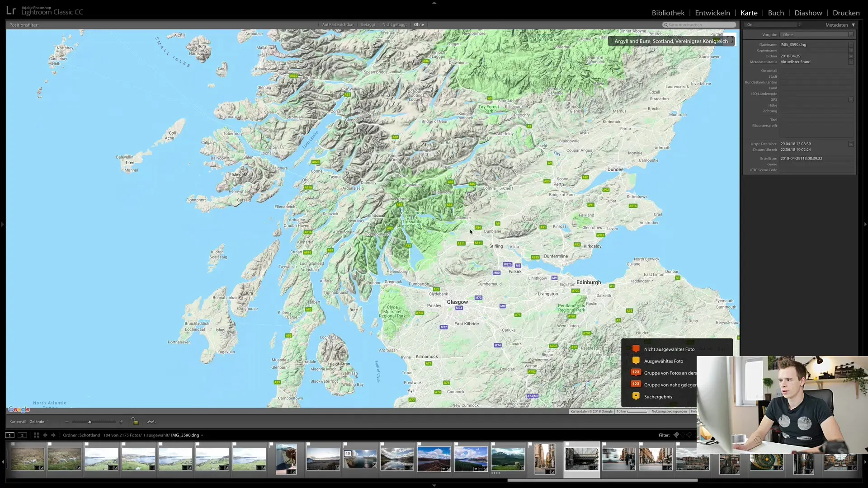Screen dimensions: 868x488
Task: Click the map zoom-in plus button
Action: [x=121, y=422]
